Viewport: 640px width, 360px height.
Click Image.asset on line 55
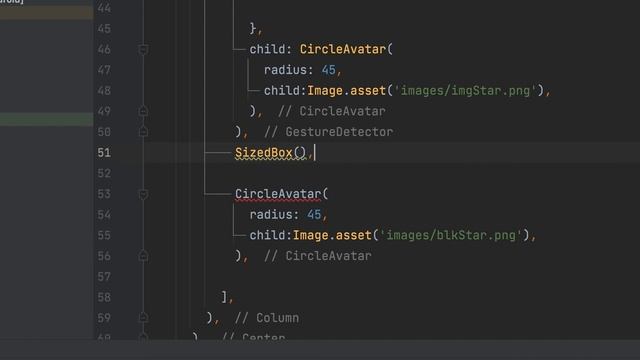[332, 236]
